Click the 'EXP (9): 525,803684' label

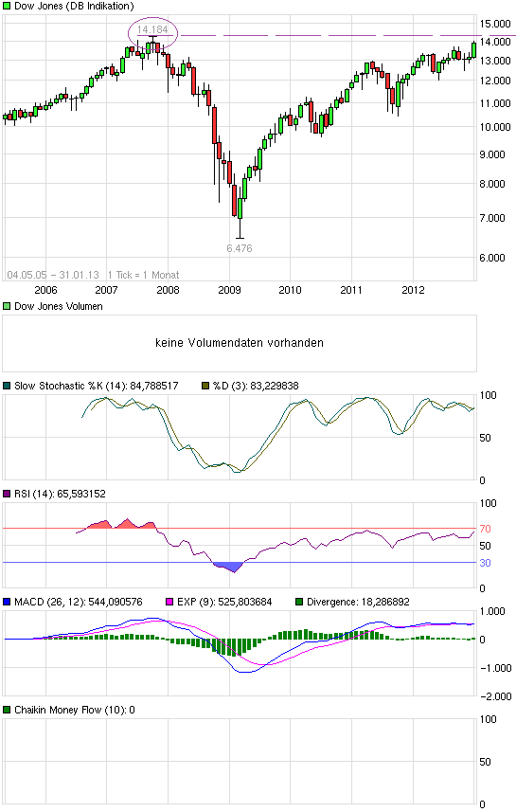(224, 603)
